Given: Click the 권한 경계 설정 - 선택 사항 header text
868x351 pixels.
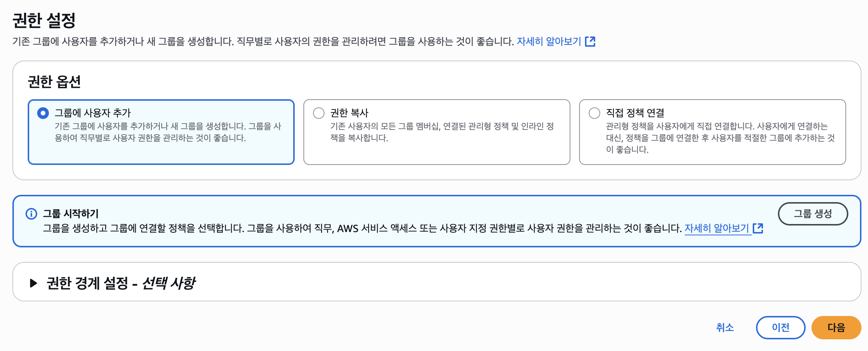Looking at the screenshot, I should (x=121, y=283).
